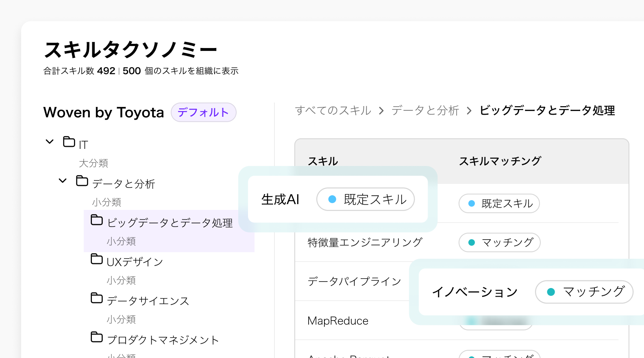
Task: Click the IT folder icon
Action: [x=69, y=142]
